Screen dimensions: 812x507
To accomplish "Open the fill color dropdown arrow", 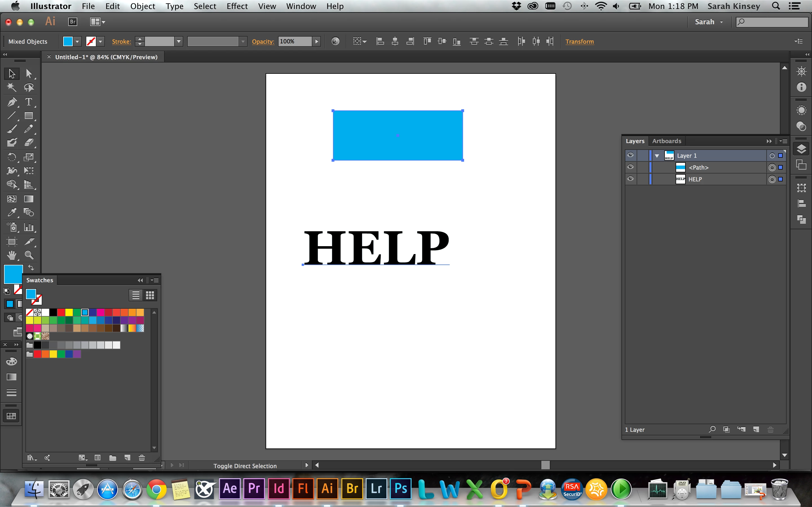I will (78, 42).
